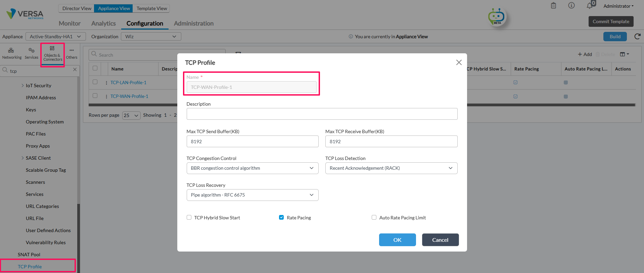This screenshot has width=644, height=273.
Task: Expand the TCP Loss Recovery dropdown
Action: click(x=252, y=195)
